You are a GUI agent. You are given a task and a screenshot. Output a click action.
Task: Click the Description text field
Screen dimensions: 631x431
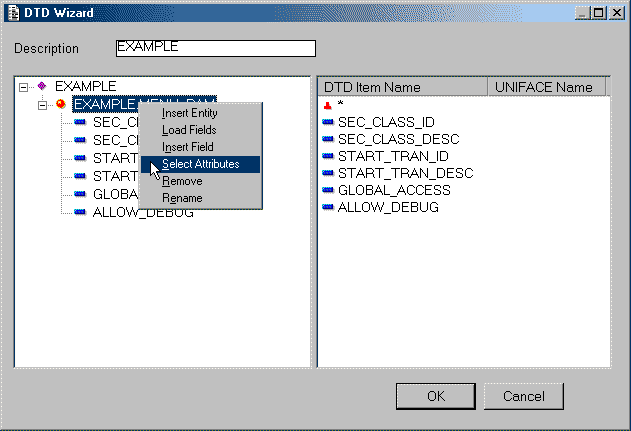[215, 48]
